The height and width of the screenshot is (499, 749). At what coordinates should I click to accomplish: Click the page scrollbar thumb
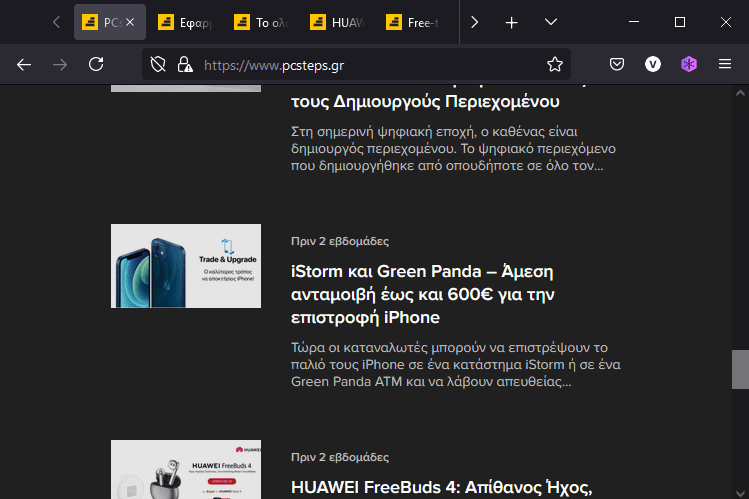[x=740, y=369]
